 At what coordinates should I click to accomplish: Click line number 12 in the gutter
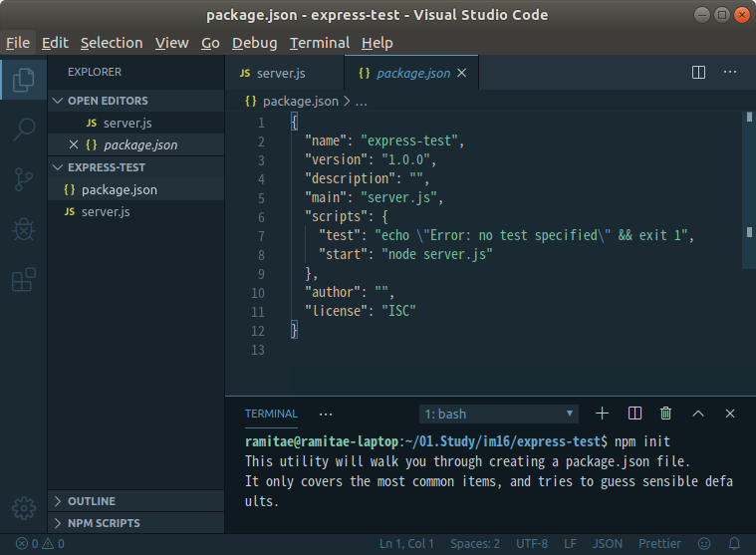(x=258, y=331)
